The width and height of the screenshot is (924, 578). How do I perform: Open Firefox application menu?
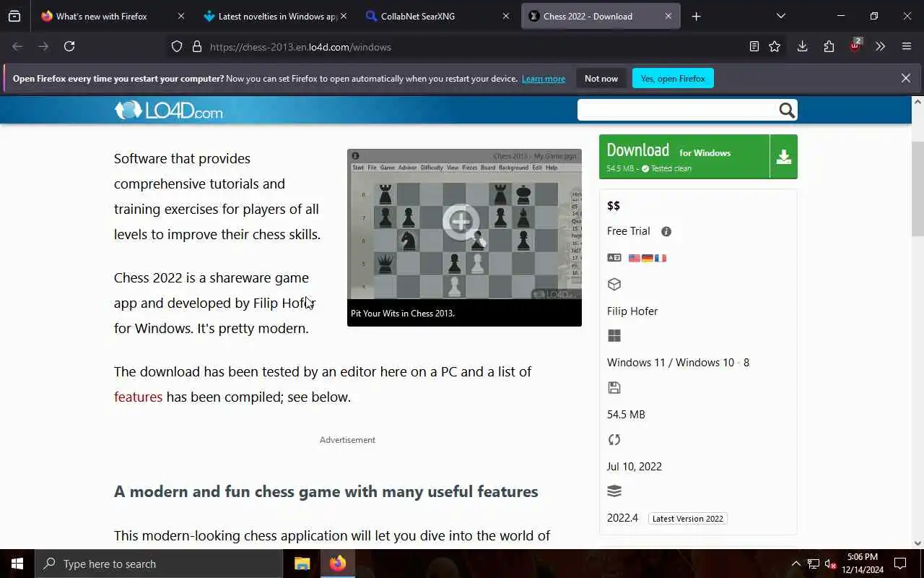click(x=907, y=46)
